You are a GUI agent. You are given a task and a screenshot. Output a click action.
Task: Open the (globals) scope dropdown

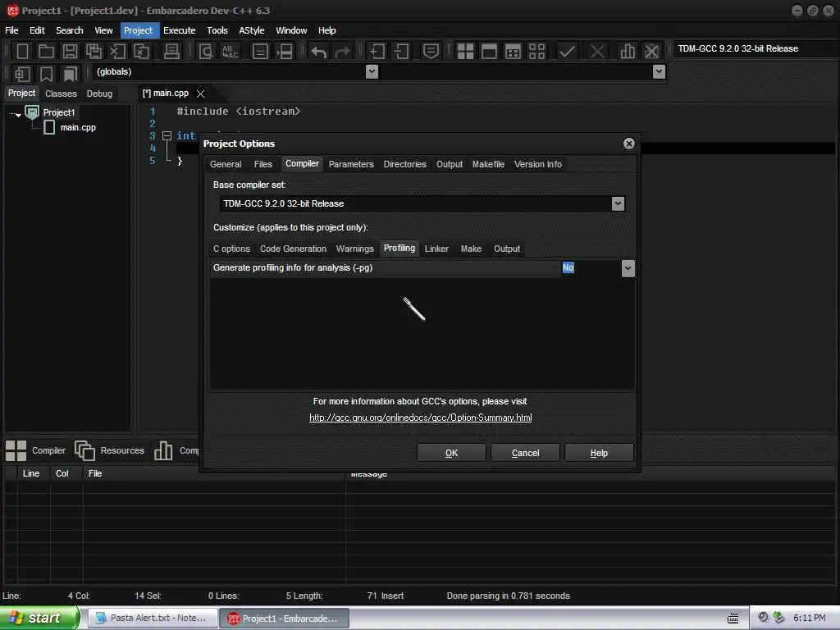coord(372,72)
